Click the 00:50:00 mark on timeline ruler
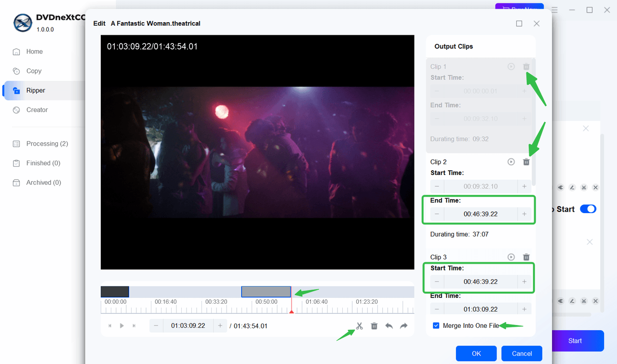This screenshot has height=364, width=617. tap(267, 302)
